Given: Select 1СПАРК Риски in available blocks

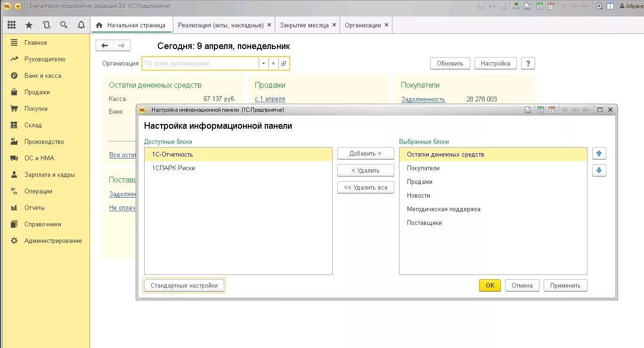Looking at the screenshot, I should [x=238, y=168].
